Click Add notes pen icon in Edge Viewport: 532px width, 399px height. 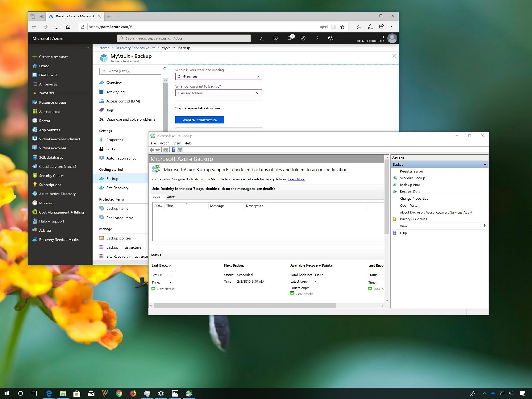370,27
